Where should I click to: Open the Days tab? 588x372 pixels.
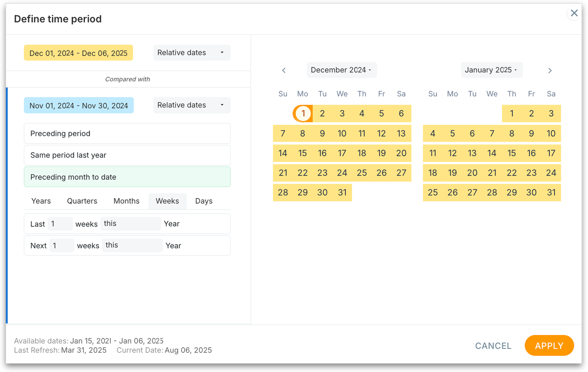click(x=204, y=201)
